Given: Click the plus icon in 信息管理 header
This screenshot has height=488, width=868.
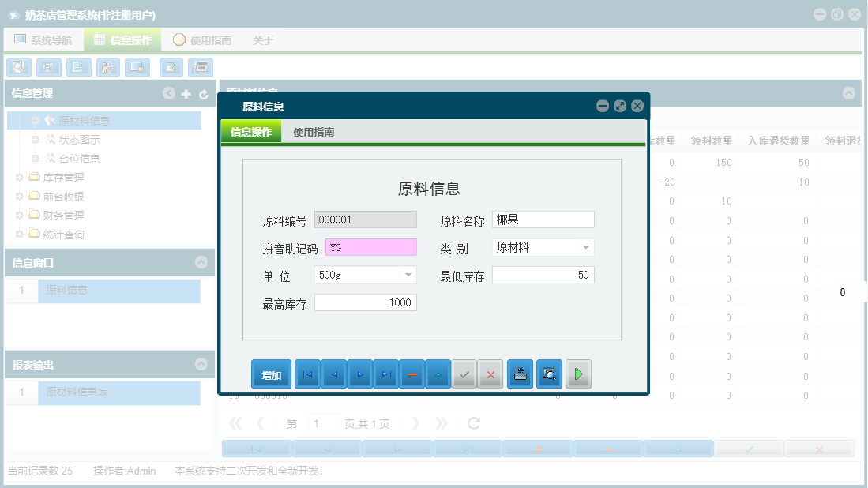Looking at the screenshot, I should pyautogui.click(x=186, y=94).
